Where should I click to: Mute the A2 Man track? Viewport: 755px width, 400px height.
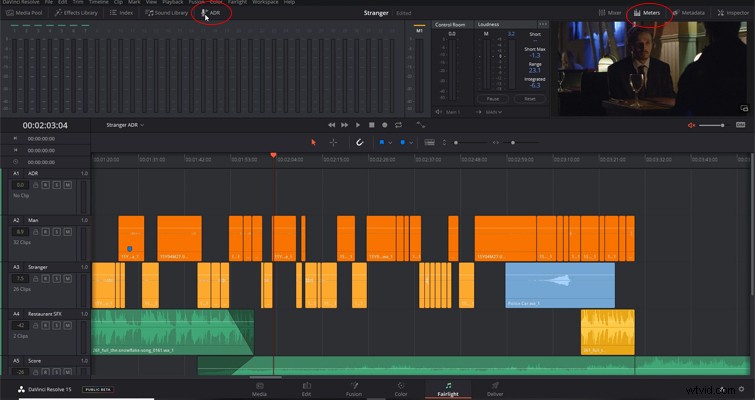click(x=68, y=232)
